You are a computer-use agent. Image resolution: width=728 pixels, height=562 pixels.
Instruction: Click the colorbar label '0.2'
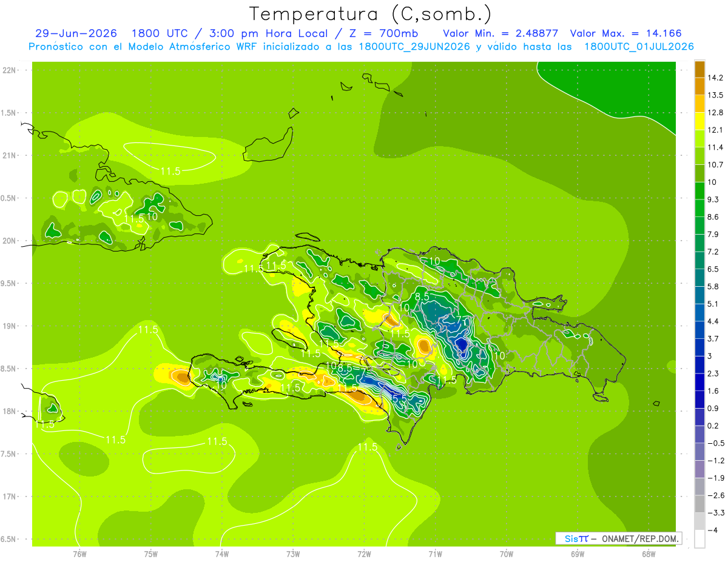(713, 426)
